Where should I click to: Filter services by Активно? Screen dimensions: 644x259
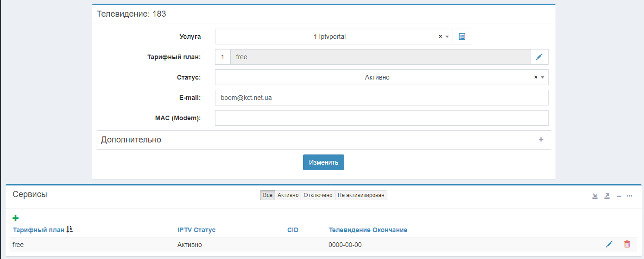tap(288, 195)
